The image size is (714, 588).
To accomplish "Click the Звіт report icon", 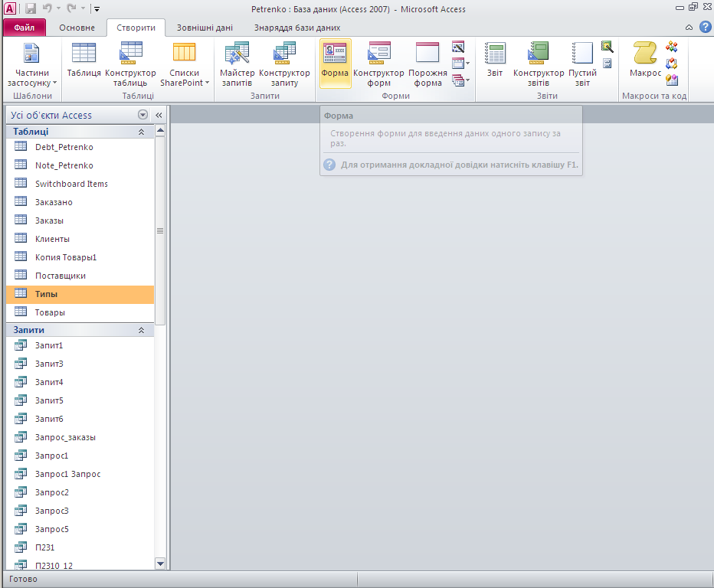I will (495, 63).
